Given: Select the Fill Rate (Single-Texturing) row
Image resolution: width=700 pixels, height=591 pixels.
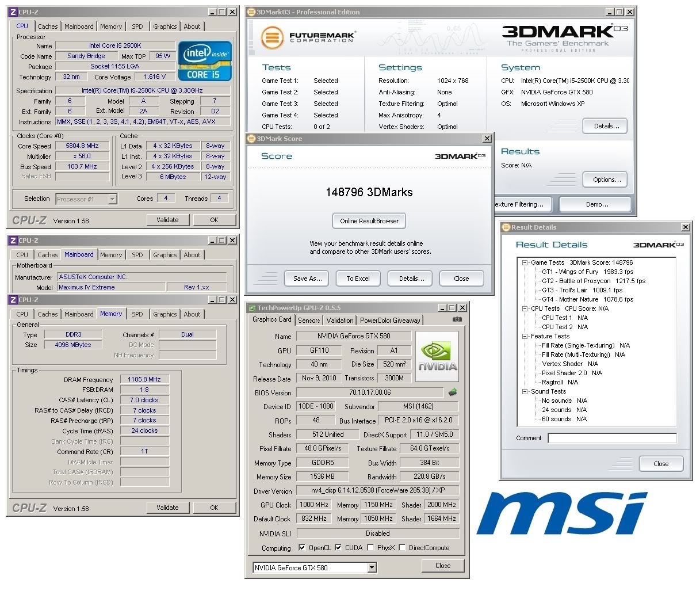Looking at the screenshot, I should [x=586, y=345].
